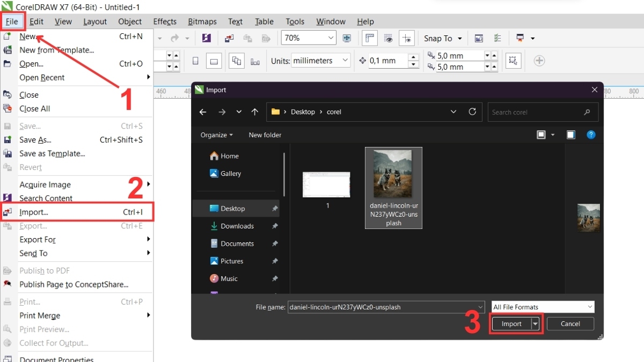Viewport: 644px width, 362px height.
Task: Open Search Content from the standard toolbar
Action: pos(206,38)
